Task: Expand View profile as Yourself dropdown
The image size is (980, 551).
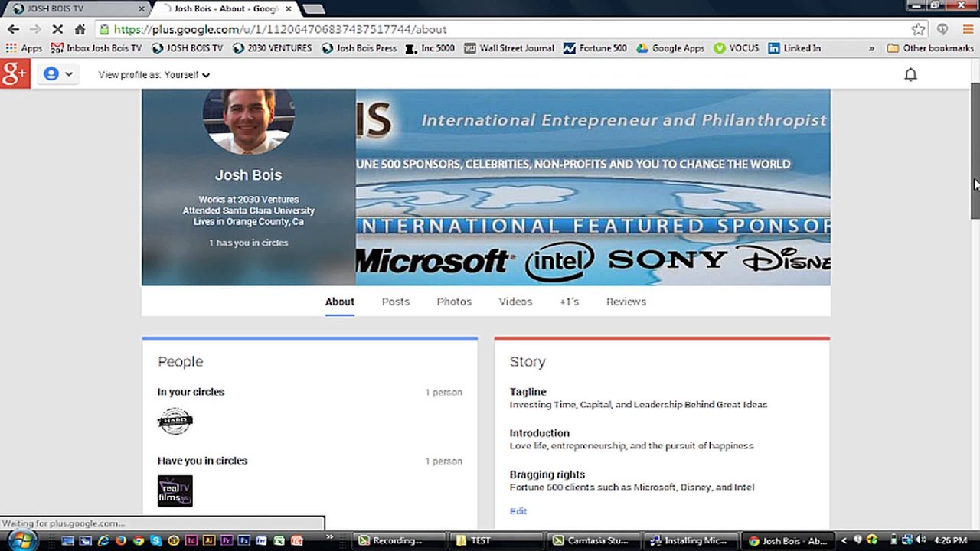Action: (x=154, y=75)
